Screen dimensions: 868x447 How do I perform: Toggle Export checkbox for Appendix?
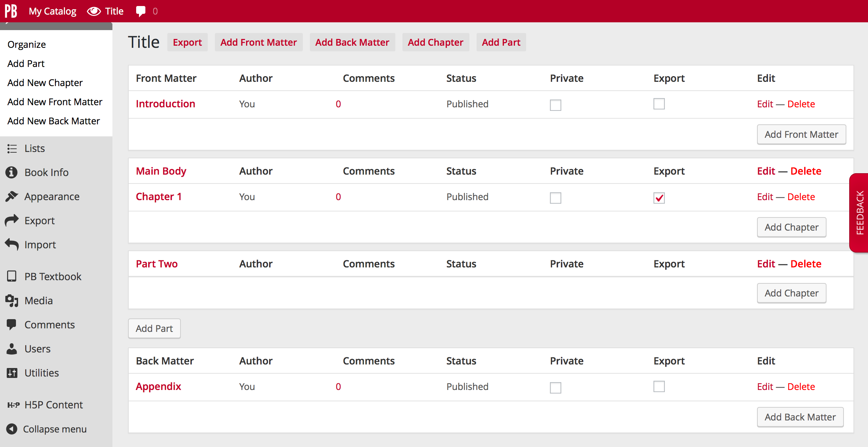[659, 386]
